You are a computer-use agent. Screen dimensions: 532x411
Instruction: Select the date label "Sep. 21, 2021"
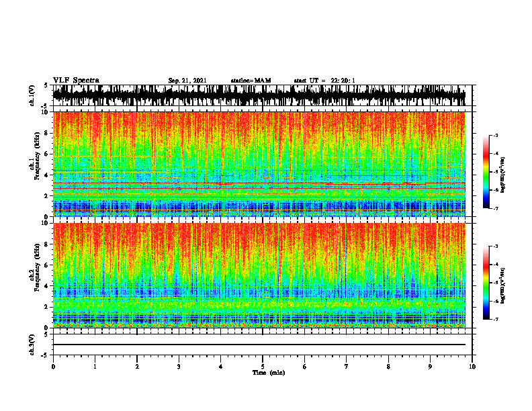coord(187,81)
